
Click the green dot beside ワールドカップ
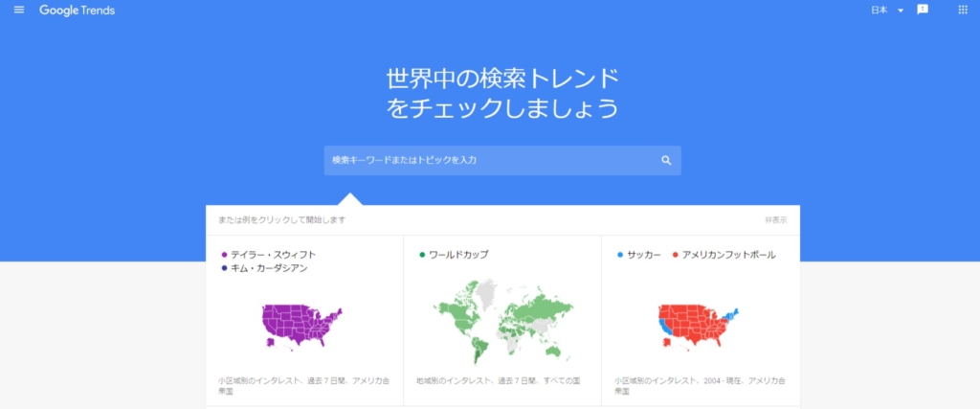(x=422, y=255)
